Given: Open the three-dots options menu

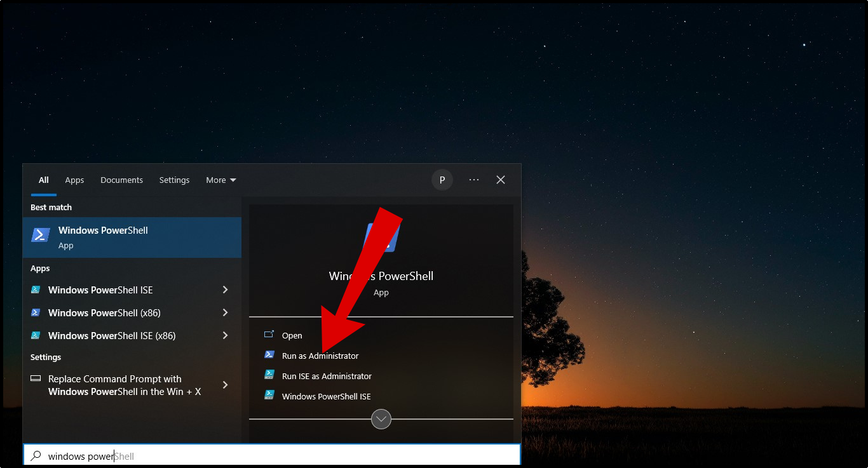Looking at the screenshot, I should click(x=474, y=180).
